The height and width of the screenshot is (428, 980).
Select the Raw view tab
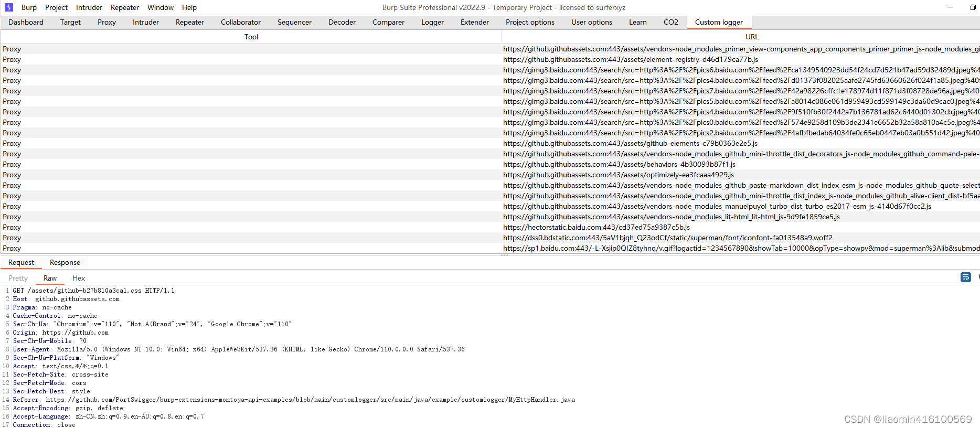pos(50,278)
